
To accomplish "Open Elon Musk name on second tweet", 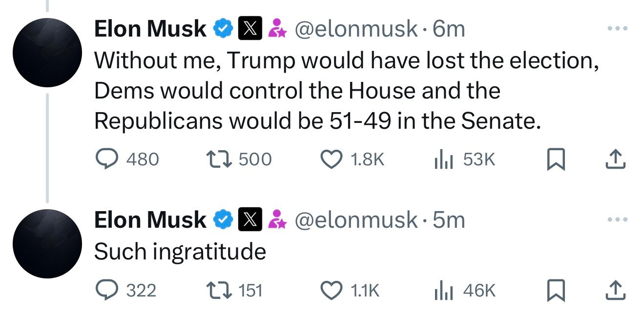I will pyautogui.click(x=150, y=220).
